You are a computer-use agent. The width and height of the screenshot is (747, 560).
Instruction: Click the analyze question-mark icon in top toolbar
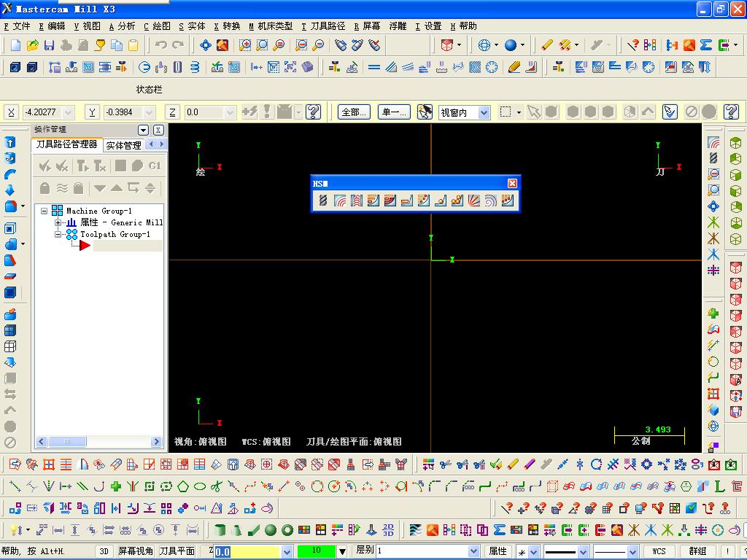tap(632, 45)
